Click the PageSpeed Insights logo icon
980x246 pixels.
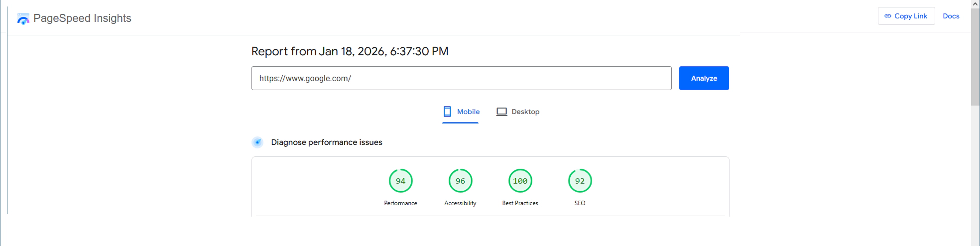coord(23,19)
